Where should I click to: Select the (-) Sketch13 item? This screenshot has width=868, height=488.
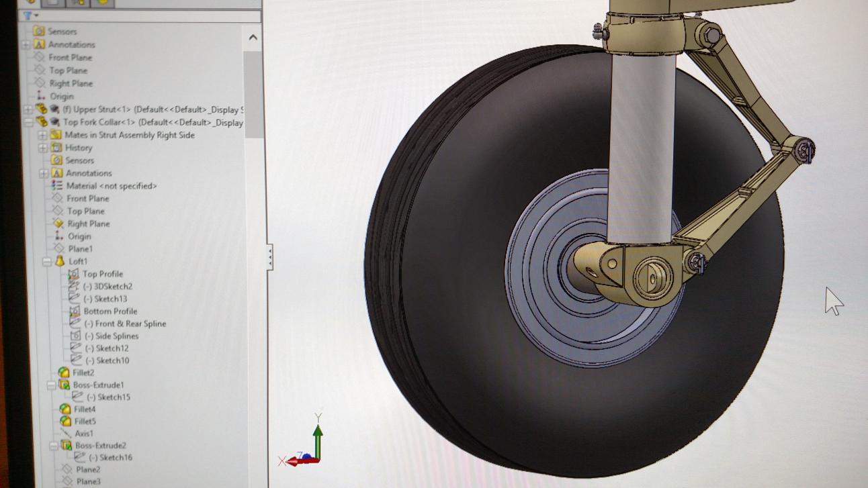(105, 299)
